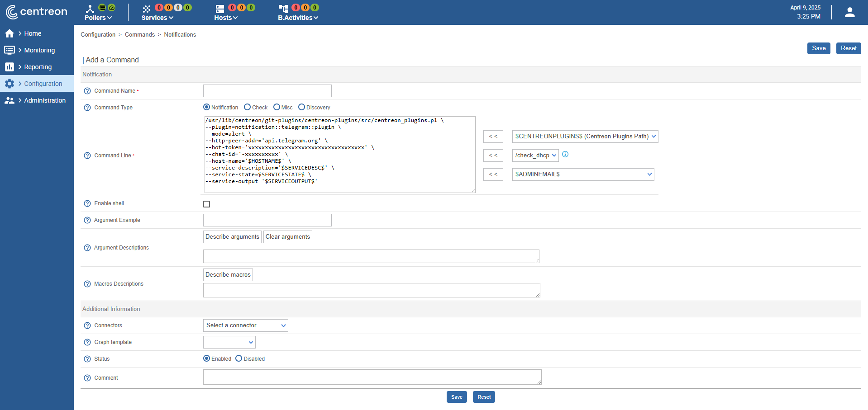
Task: Click the Command Name input field
Action: point(267,91)
